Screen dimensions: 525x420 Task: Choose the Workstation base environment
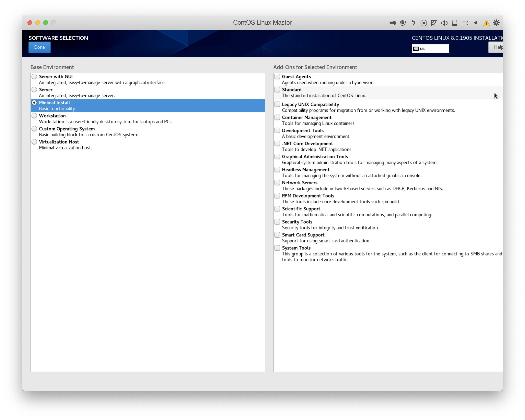[x=34, y=116]
